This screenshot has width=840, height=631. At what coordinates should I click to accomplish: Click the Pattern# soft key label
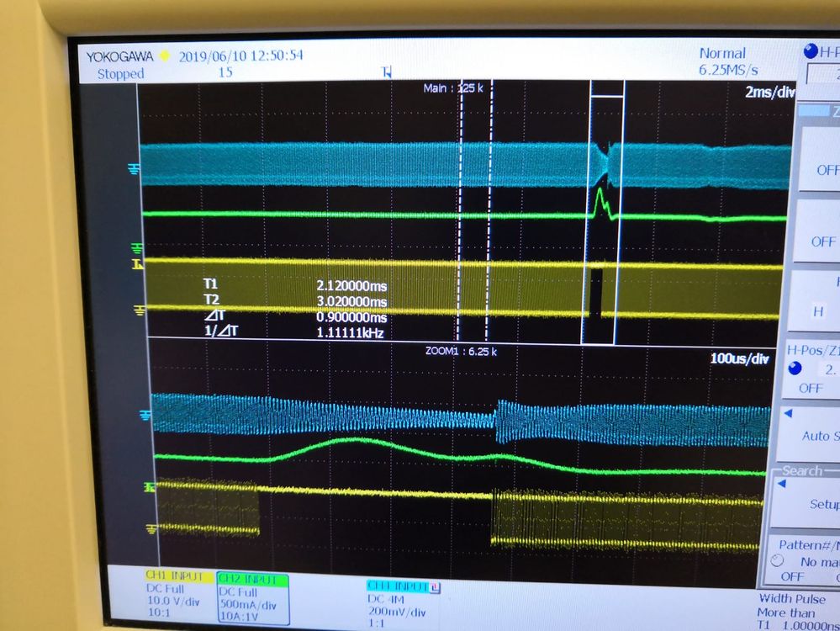tap(809, 545)
